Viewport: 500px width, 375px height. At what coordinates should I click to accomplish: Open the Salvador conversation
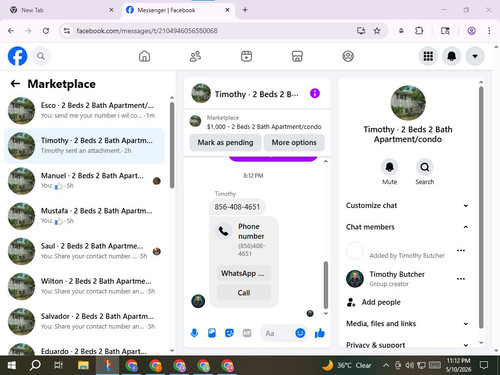click(x=84, y=321)
